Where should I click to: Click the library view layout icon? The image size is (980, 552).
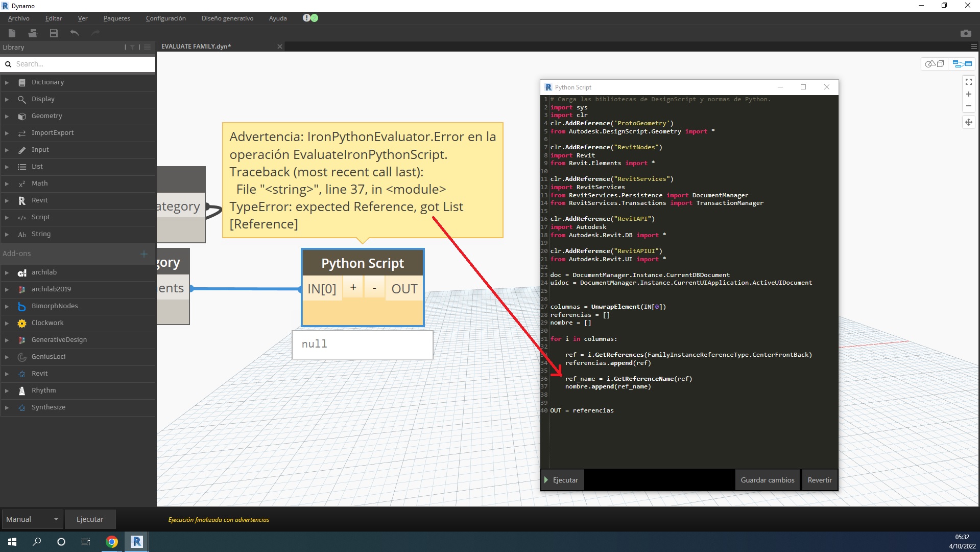[147, 47]
